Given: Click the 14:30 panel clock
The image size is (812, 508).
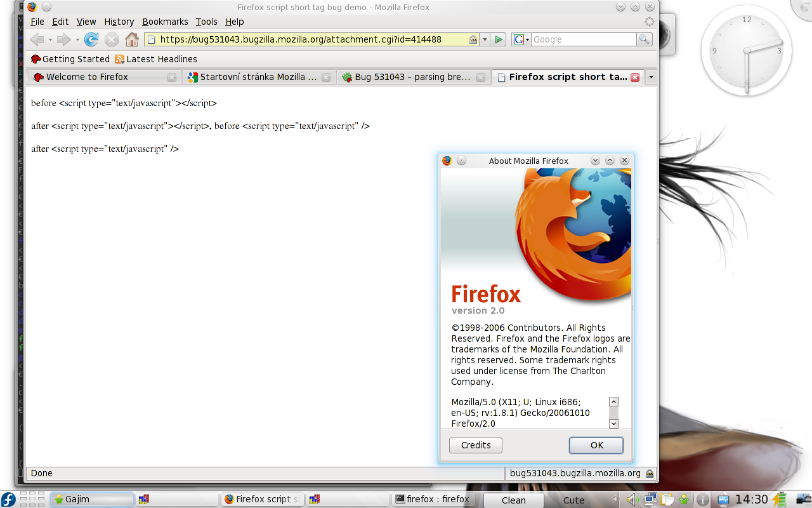Looking at the screenshot, I should (x=751, y=500).
